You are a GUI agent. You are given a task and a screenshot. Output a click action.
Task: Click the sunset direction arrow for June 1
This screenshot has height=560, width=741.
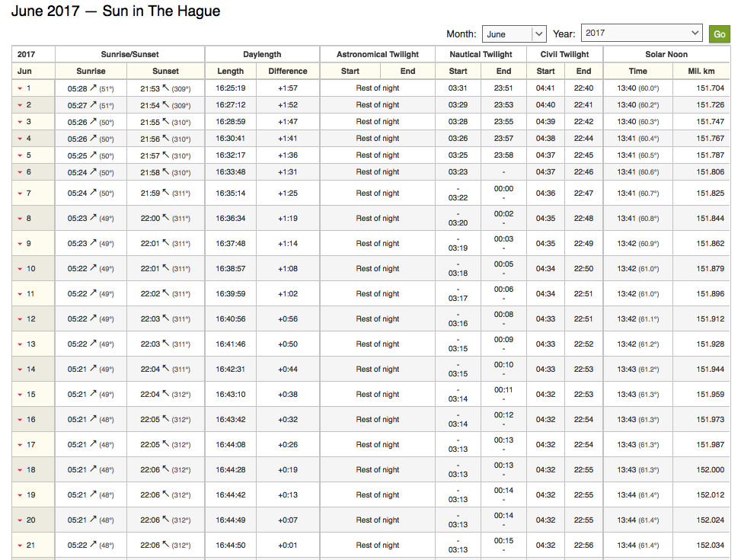(x=166, y=88)
